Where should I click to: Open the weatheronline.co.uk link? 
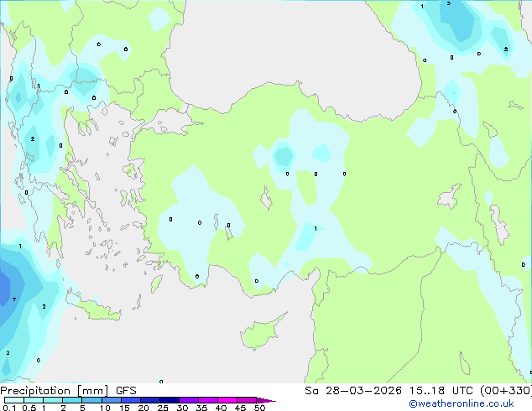(x=462, y=403)
